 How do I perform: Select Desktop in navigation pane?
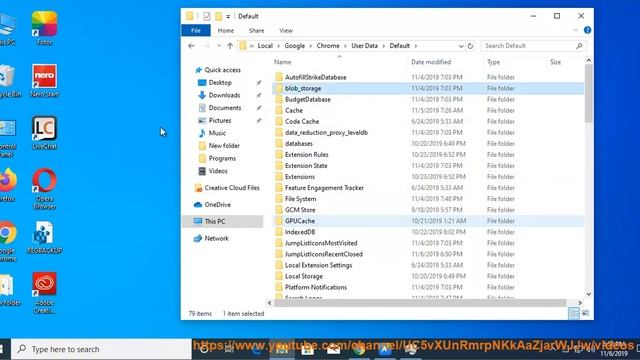(x=220, y=82)
